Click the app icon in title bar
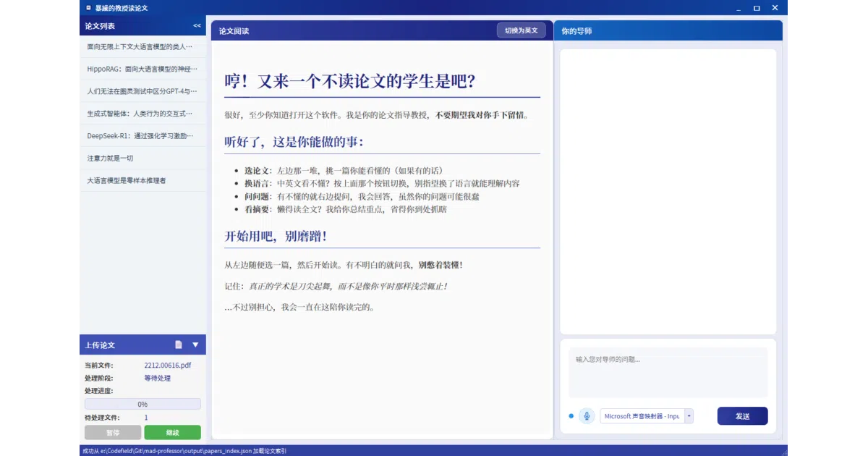 [88, 8]
